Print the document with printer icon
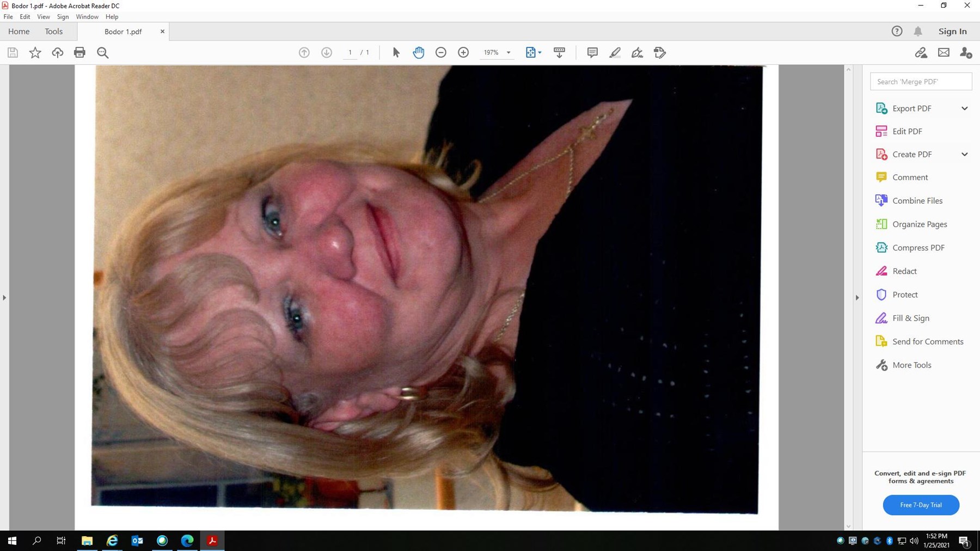This screenshot has width=980, height=551. pos(79,53)
